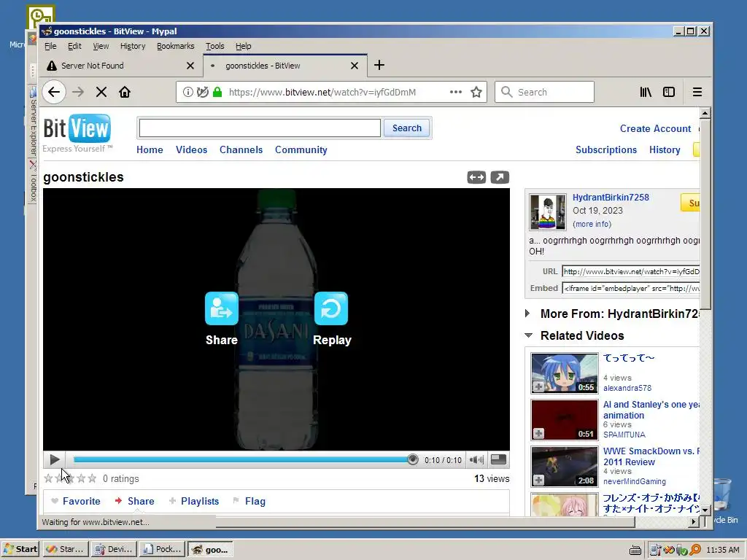Viewport: 747px width, 560px height.
Task: Open the BitView History page link
Action: tap(665, 149)
